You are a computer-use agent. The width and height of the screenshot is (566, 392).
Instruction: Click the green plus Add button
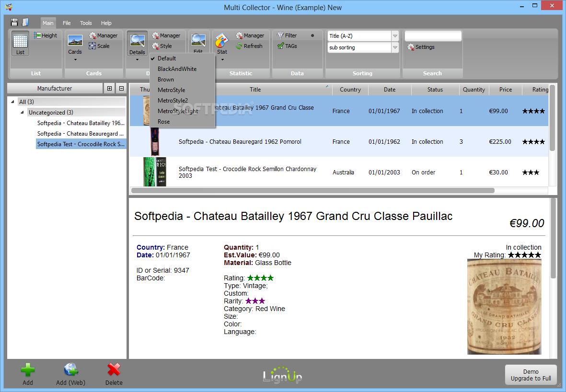(28, 374)
